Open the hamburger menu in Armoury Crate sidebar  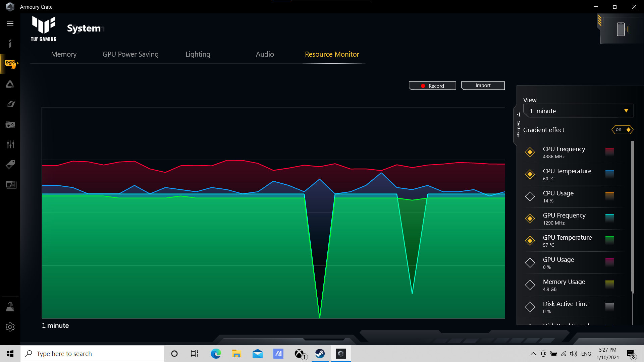coord(10,23)
